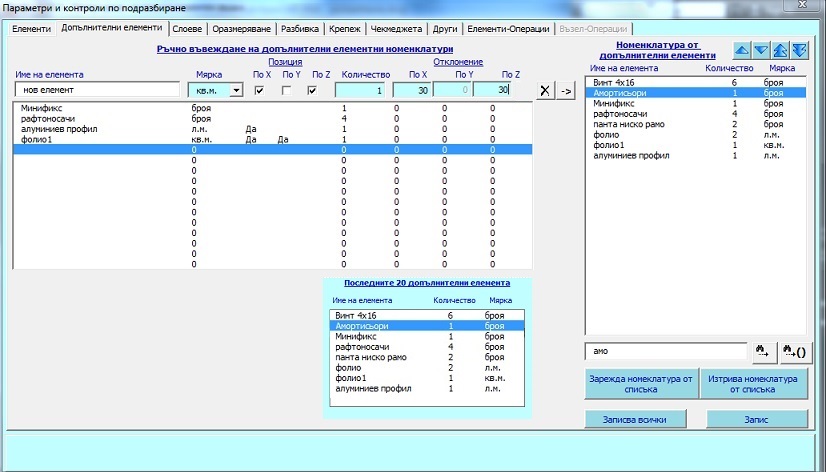The height and width of the screenshot is (472, 826).
Task: Close the Параметри и контроли dialog
Action: pyautogui.click(x=802, y=4)
